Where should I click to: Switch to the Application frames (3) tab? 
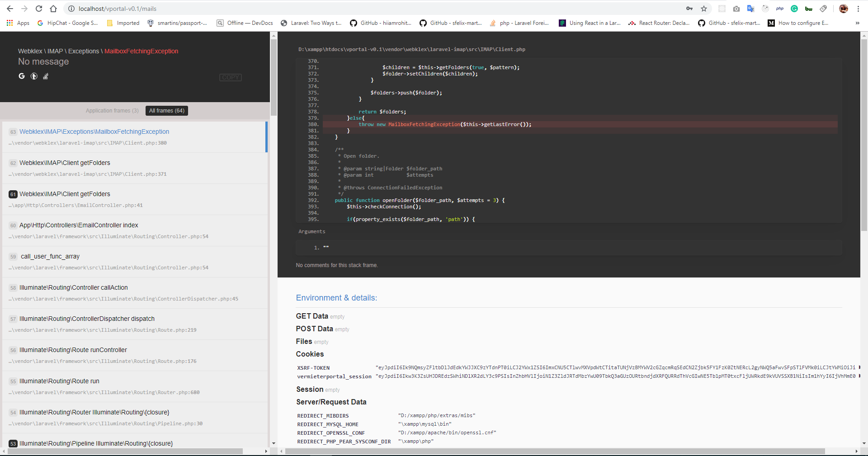point(112,110)
